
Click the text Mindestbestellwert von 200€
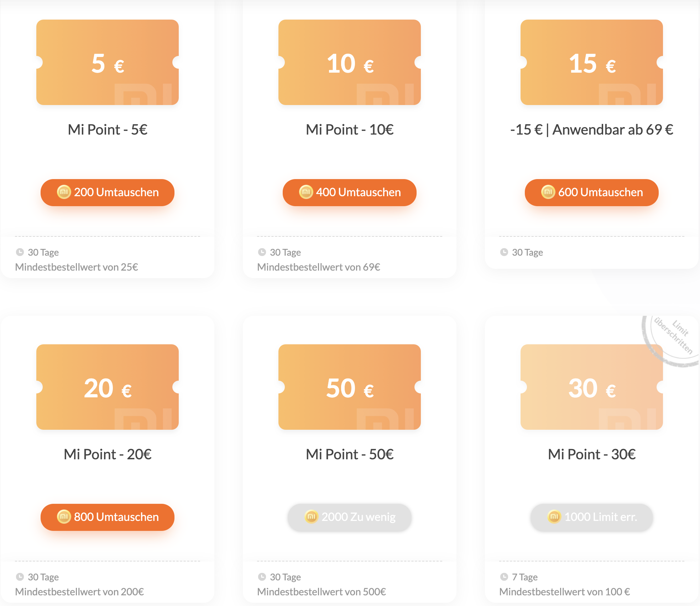(79, 592)
